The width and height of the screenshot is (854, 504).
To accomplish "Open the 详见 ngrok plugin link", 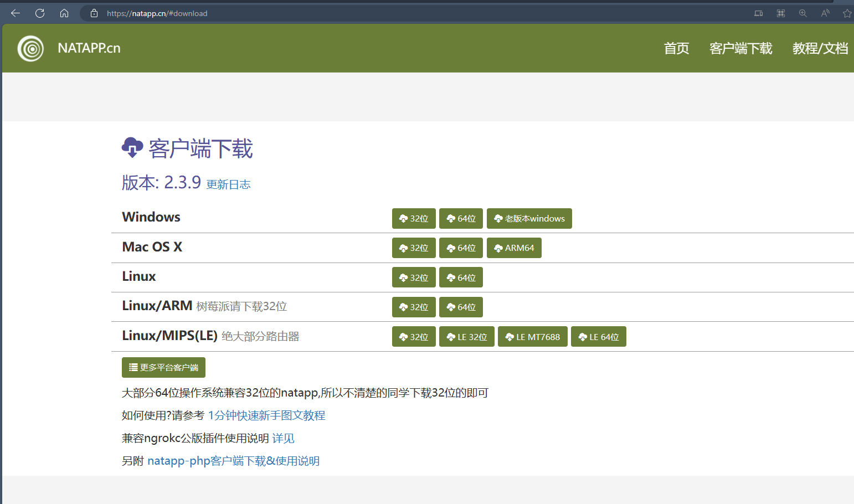I will [283, 438].
